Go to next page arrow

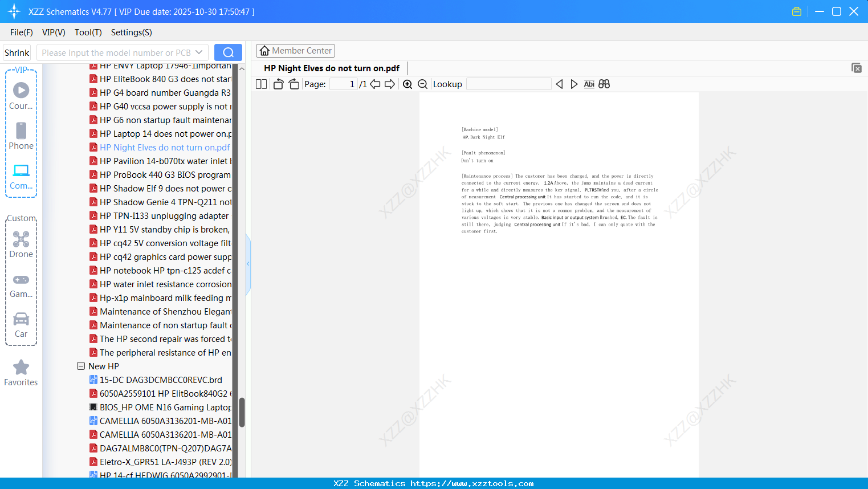tap(390, 84)
